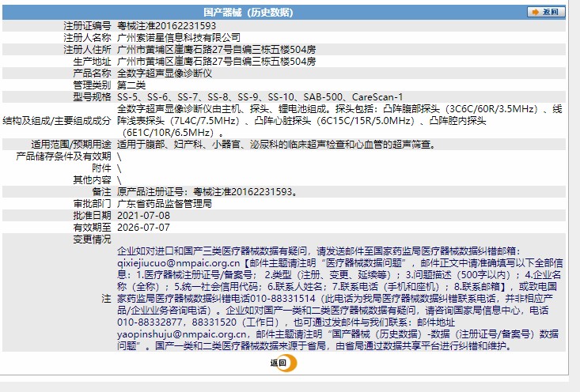Click the 变更情况 label

(92, 239)
